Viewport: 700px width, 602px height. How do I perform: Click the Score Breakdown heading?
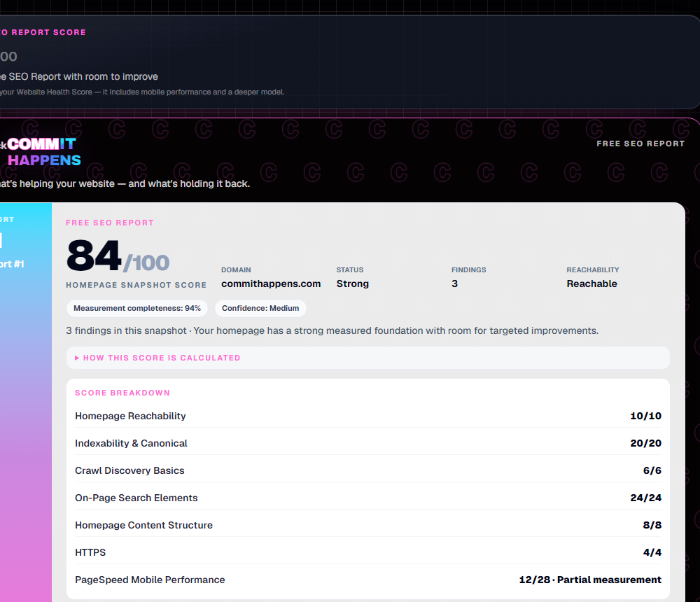(x=122, y=393)
